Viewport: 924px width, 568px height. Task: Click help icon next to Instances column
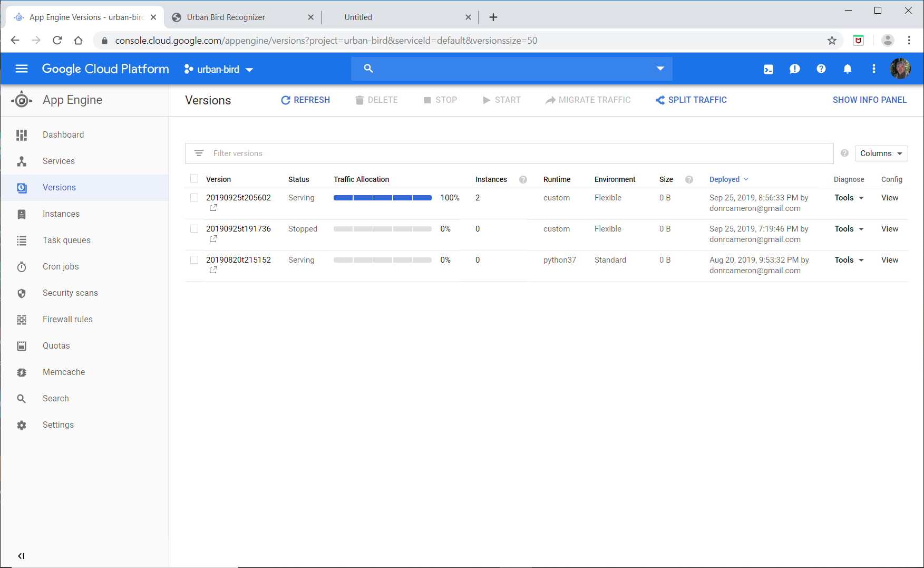pyautogui.click(x=523, y=179)
